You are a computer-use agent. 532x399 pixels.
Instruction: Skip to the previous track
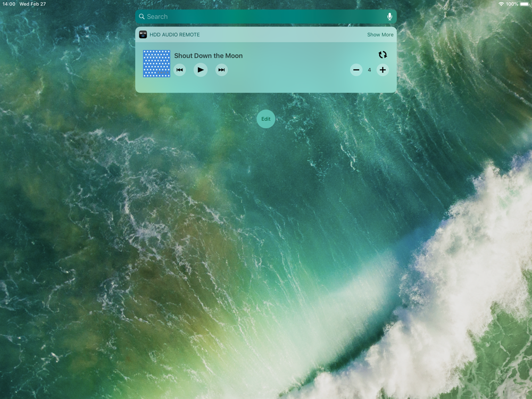coord(179,70)
